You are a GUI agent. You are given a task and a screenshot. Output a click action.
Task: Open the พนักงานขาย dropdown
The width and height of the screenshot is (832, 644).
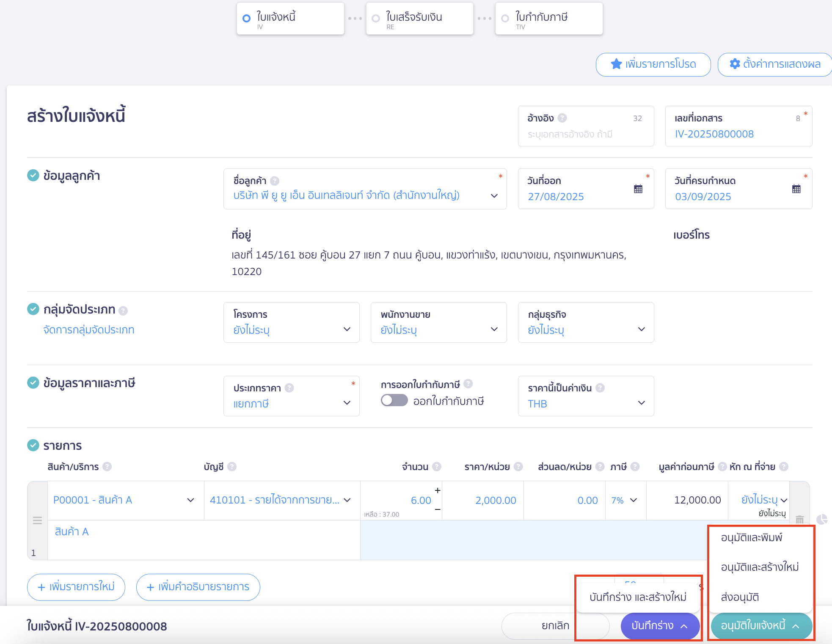439,322
